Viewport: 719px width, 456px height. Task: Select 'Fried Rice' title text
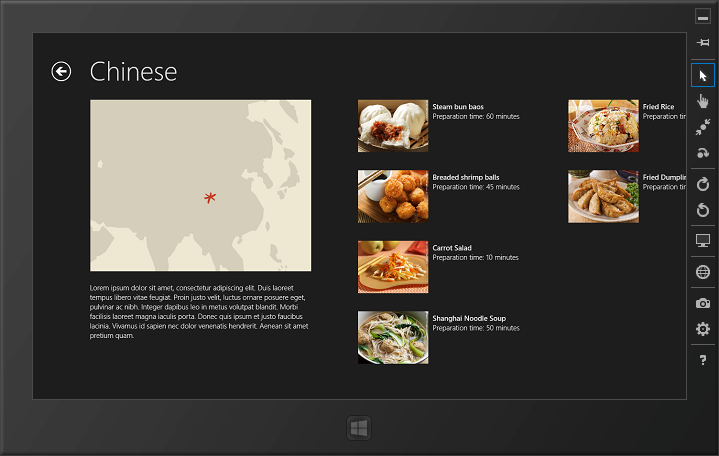point(658,106)
